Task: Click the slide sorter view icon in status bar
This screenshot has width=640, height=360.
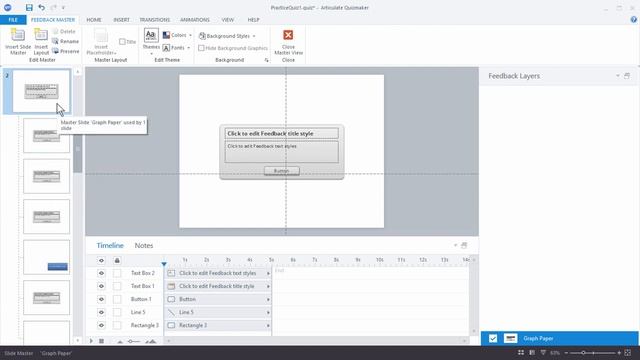Action: pos(521,353)
